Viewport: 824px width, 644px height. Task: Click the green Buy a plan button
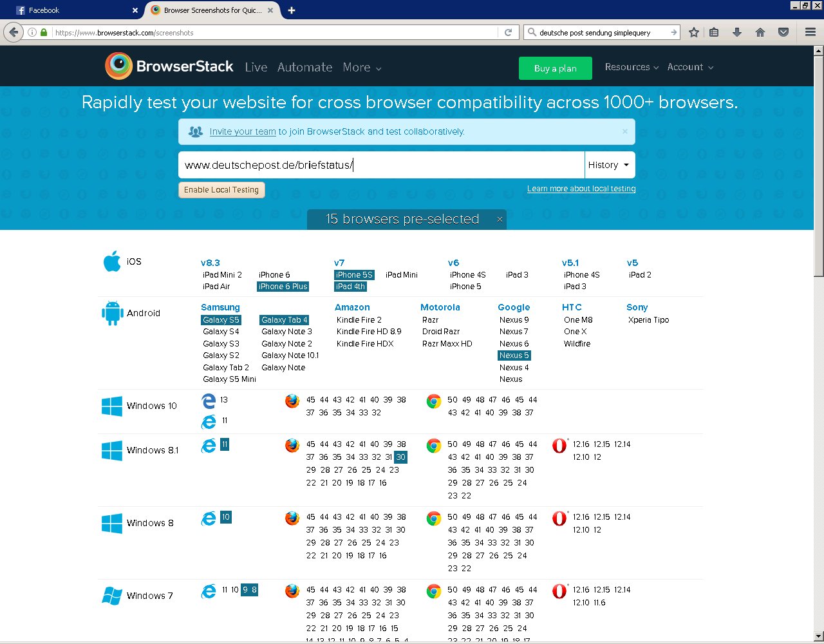tap(555, 68)
